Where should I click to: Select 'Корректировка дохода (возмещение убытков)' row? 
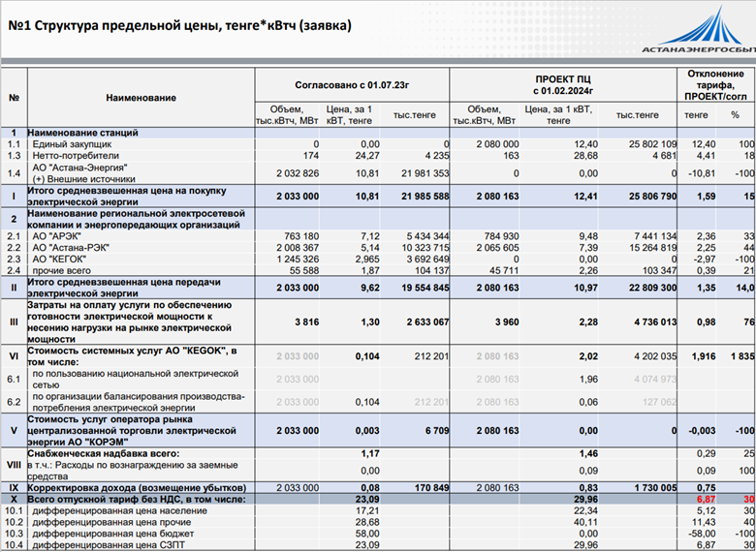tap(378, 487)
